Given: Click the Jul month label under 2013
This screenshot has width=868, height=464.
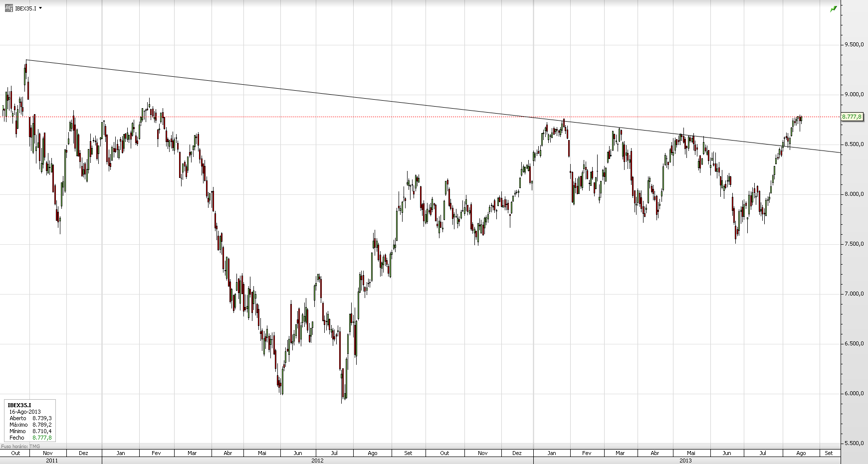Looking at the screenshot, I should (x=763, y=453).
